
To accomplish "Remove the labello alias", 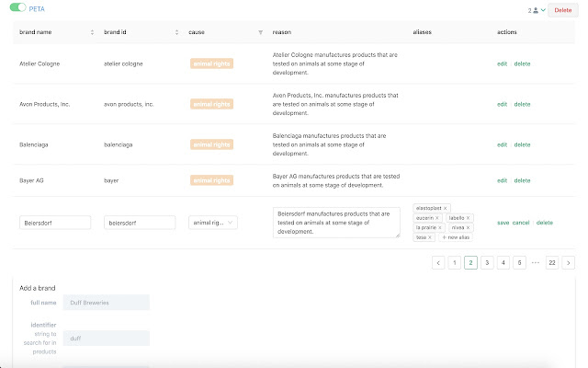I will pos(468,218).
